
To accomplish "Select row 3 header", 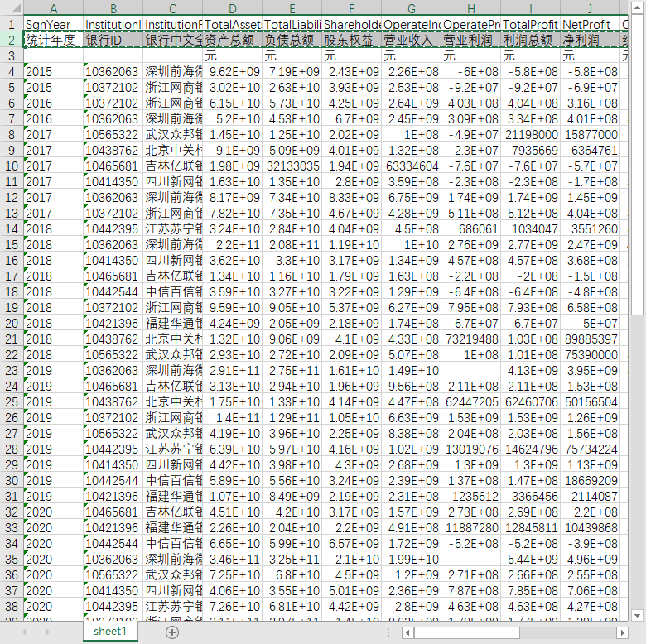I will coord(12,55).
